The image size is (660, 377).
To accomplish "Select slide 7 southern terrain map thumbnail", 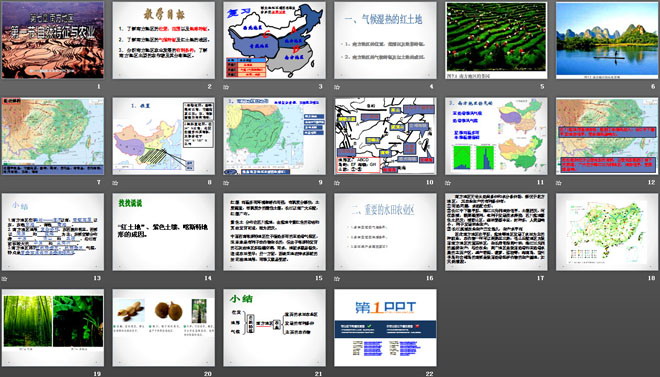I will coord(53,136).
